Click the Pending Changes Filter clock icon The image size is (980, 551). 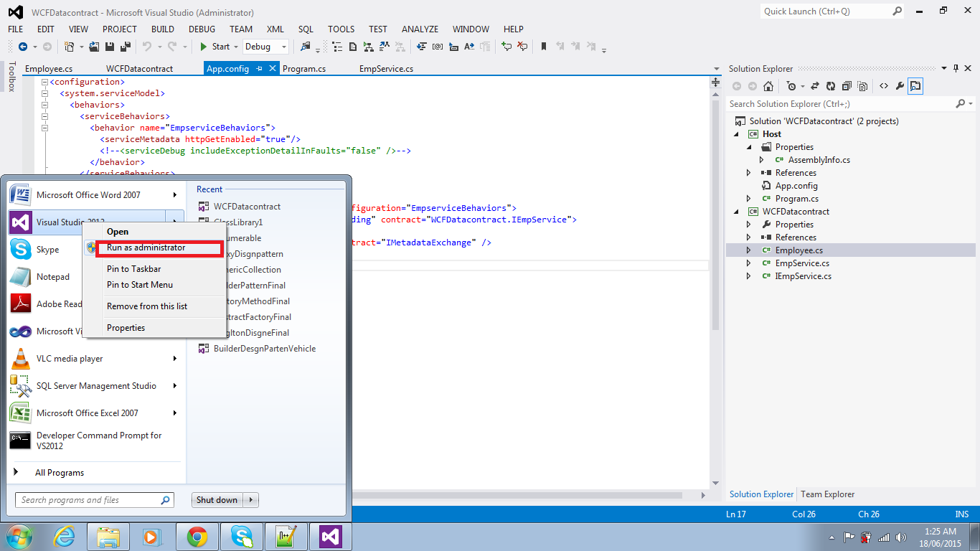791,86
